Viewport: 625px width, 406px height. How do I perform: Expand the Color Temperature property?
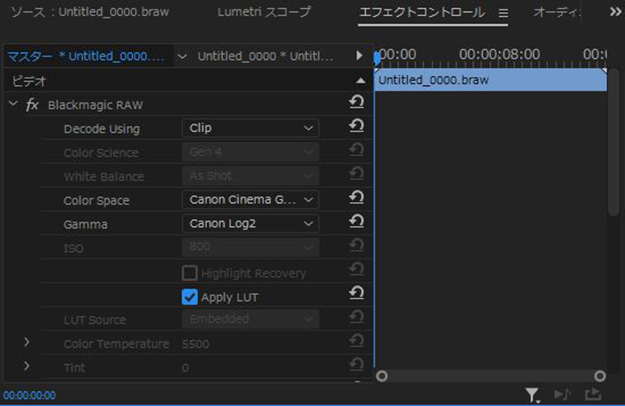tap(27, 343)
